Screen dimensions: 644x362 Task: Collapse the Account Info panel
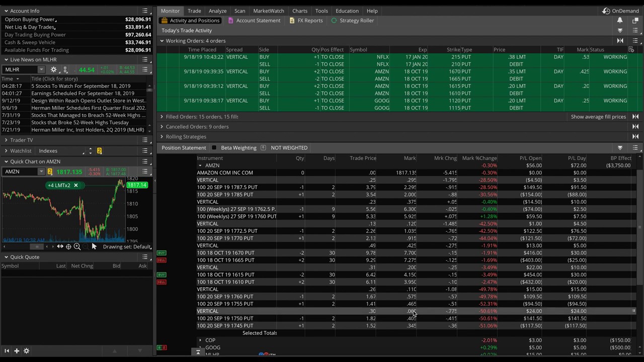(x=6, y=11)
